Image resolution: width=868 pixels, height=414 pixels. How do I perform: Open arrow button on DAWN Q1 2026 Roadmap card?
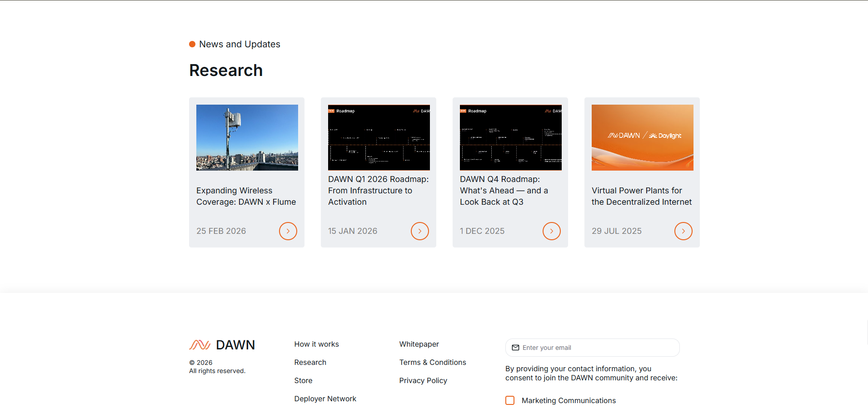coord(420,231)
